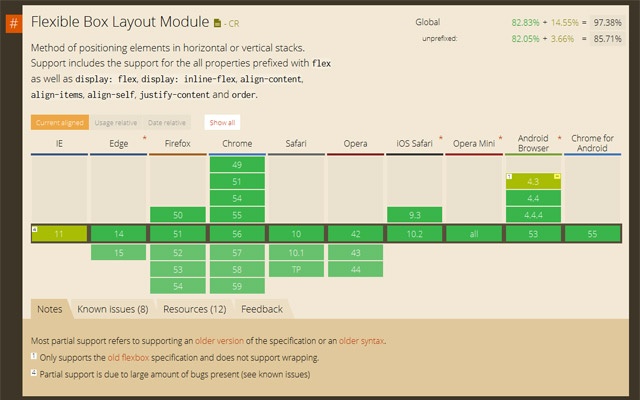Click the Opera browser column header

pyautogui.click(x=356, y=143)
